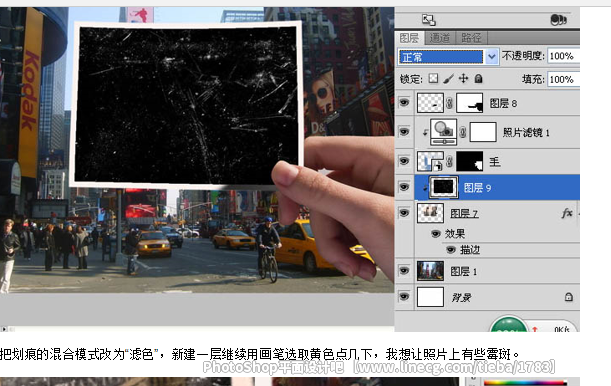Toggle lock image pixels brush icon

449,79
